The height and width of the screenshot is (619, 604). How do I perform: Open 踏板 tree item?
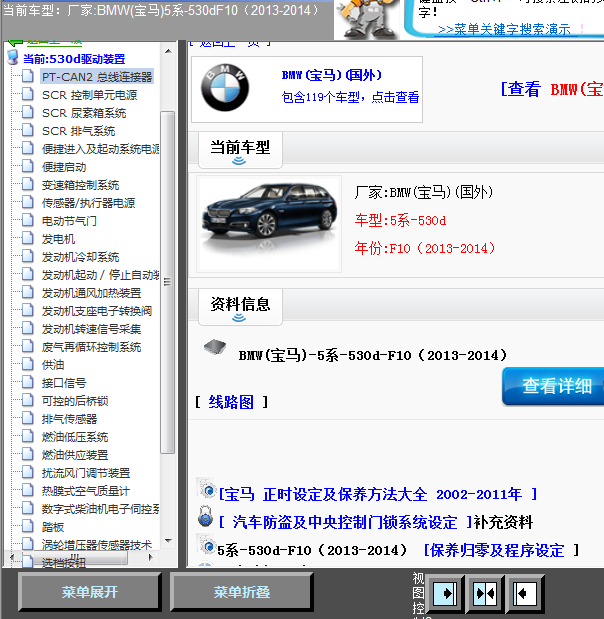(x=53, y=527)
